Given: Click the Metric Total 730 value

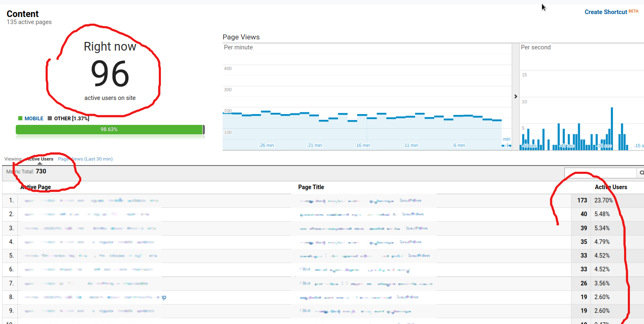Looking at the screenshot, I should [x=41, y=171].
